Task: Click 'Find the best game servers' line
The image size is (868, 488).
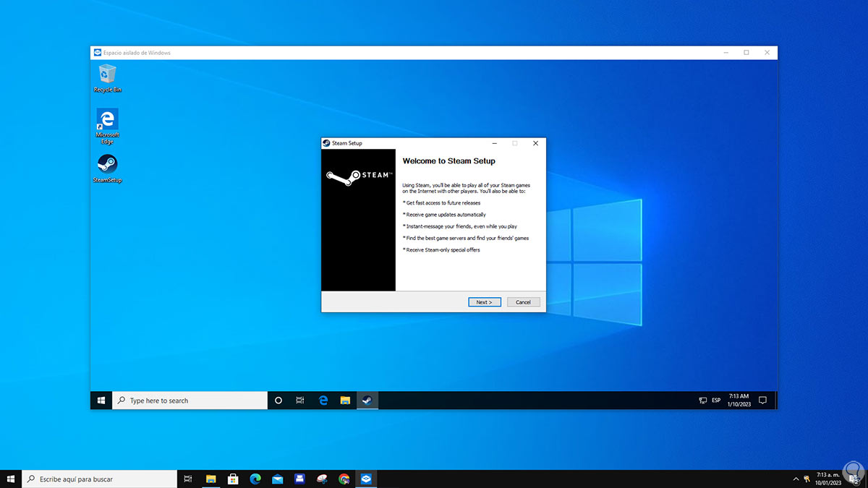Action: point(465,238)
